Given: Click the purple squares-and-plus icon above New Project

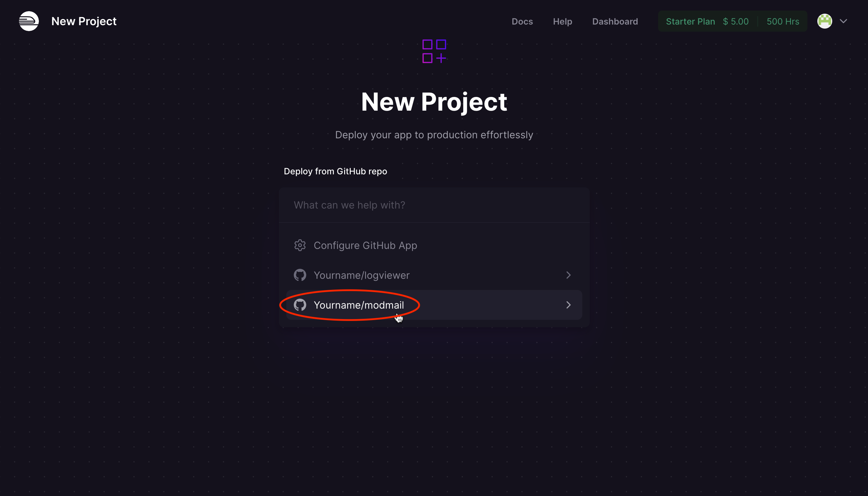Looking at the screenshot, I should coord(434,51).
